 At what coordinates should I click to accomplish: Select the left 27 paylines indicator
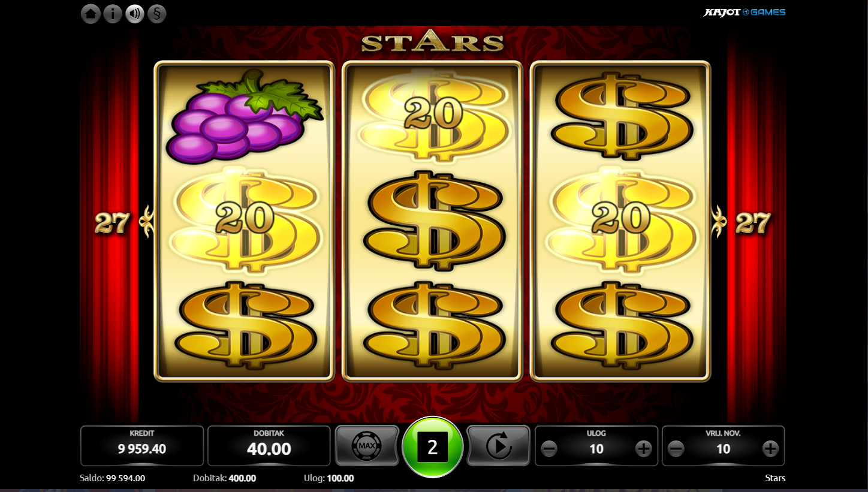pos(112,223)
